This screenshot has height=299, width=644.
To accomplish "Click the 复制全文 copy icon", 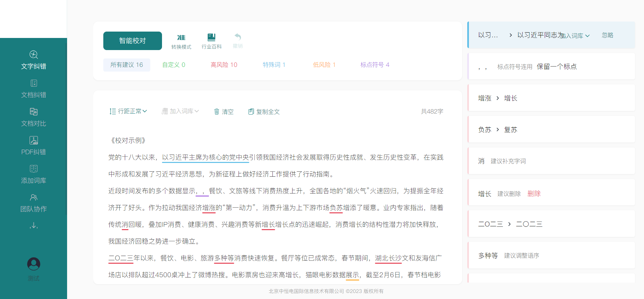I will 251,112.
